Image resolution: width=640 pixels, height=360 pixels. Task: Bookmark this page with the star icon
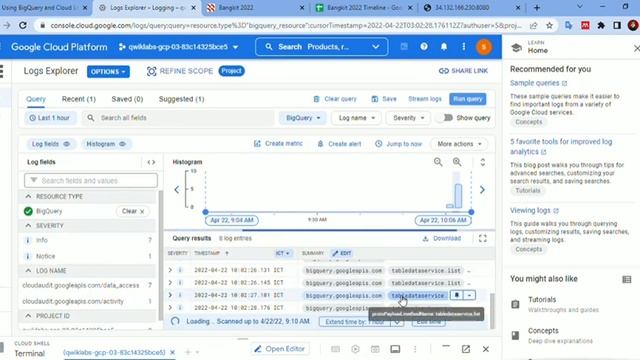pyautogui.click(x=549, y=26)
